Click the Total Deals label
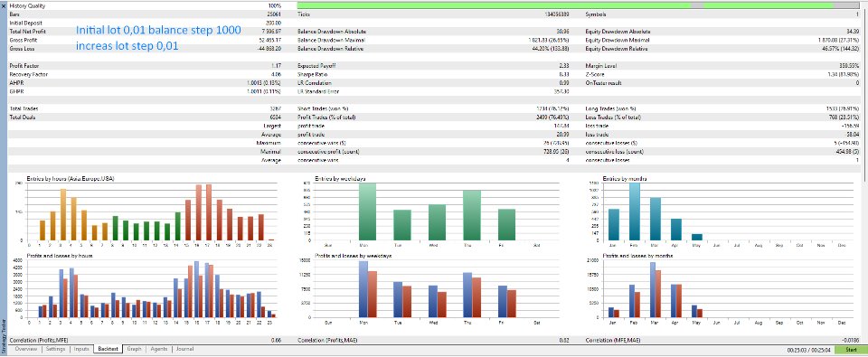 pos(23,117)
